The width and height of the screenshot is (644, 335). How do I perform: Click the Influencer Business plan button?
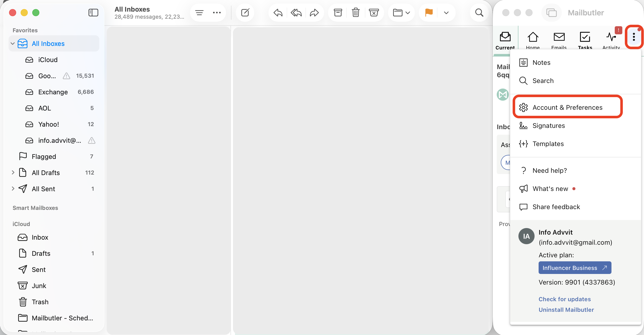click(x=575, y=268)
